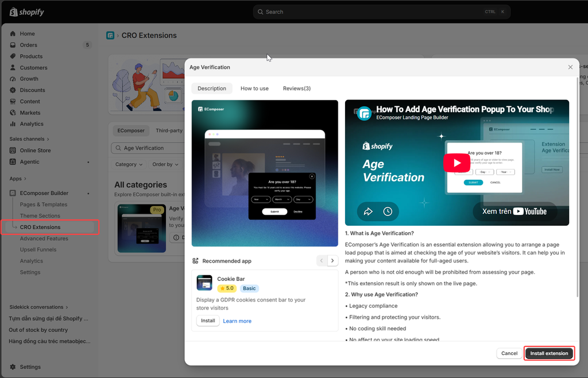Select the EComposer extensions tab
Viewport: 588px width, 378px height.
(x=131, y=130)
